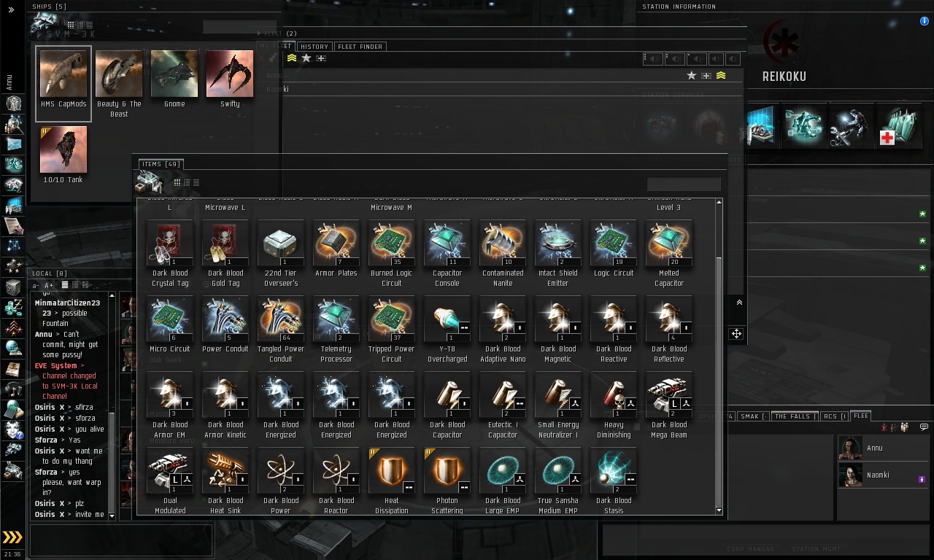The height and width of the screenshot is (560, 934).
Task: Click the True Sansha Medium EMP item
Action: (558, 481)
